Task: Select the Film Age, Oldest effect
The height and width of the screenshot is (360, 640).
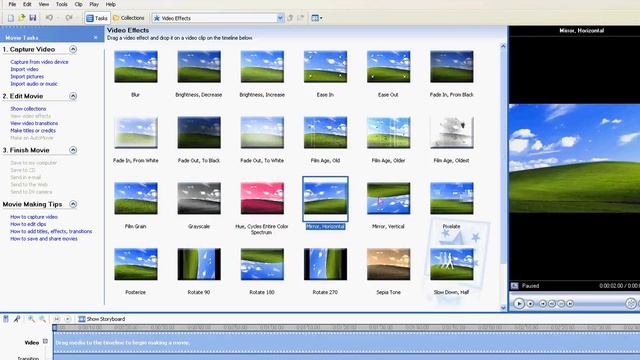Action: (x=451, y=133)
